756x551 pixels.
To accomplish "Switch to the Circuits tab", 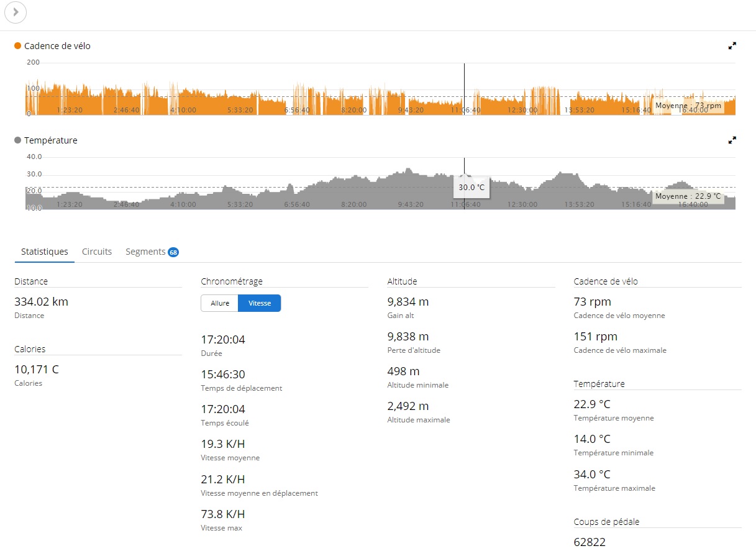I will 97,252.
